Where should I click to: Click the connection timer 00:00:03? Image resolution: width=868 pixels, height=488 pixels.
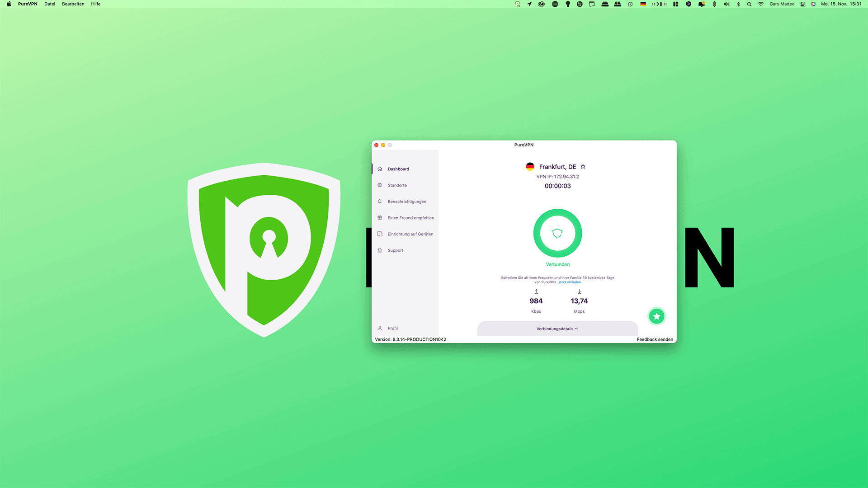coord(557,186)
